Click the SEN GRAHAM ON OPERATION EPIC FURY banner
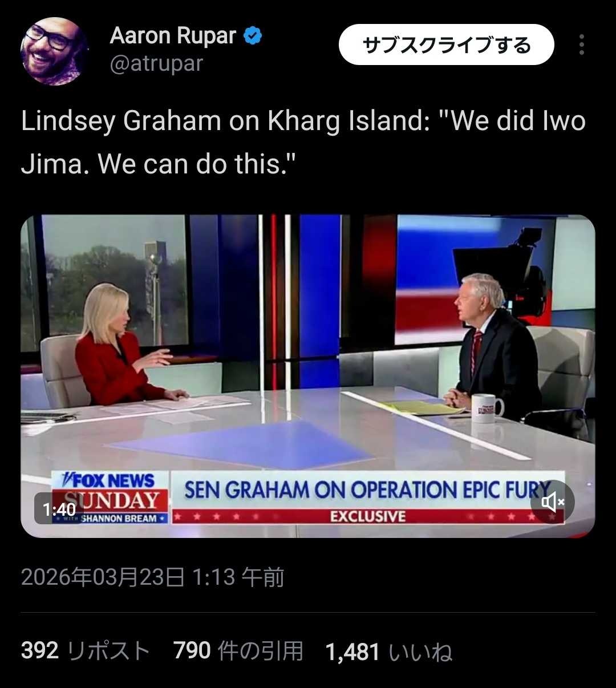Image resolution: width=616 pixels, height=688 pixels. 368,490
